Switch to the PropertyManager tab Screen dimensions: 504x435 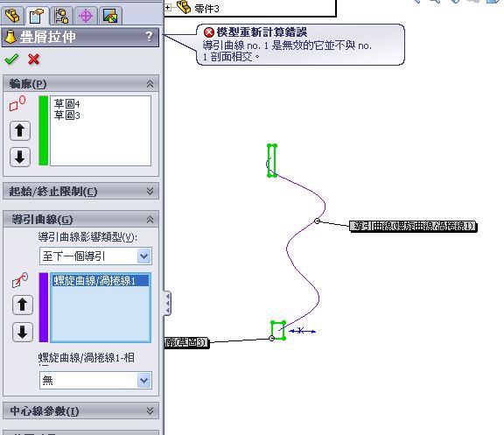pos(38,16)
